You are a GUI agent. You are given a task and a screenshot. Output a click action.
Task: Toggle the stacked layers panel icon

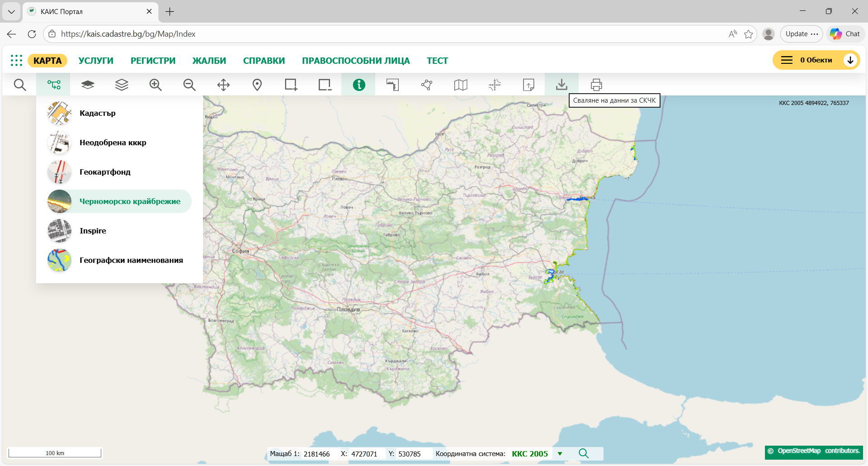[x=122, y=85]
